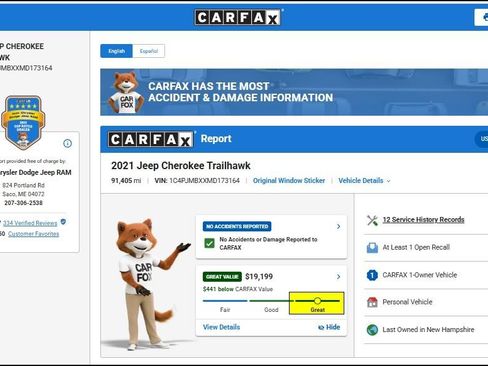488x366 pixels.
Task: Click the '824 Portland Rd' address text
Action: pyautogui.click(x=23, y=185)
